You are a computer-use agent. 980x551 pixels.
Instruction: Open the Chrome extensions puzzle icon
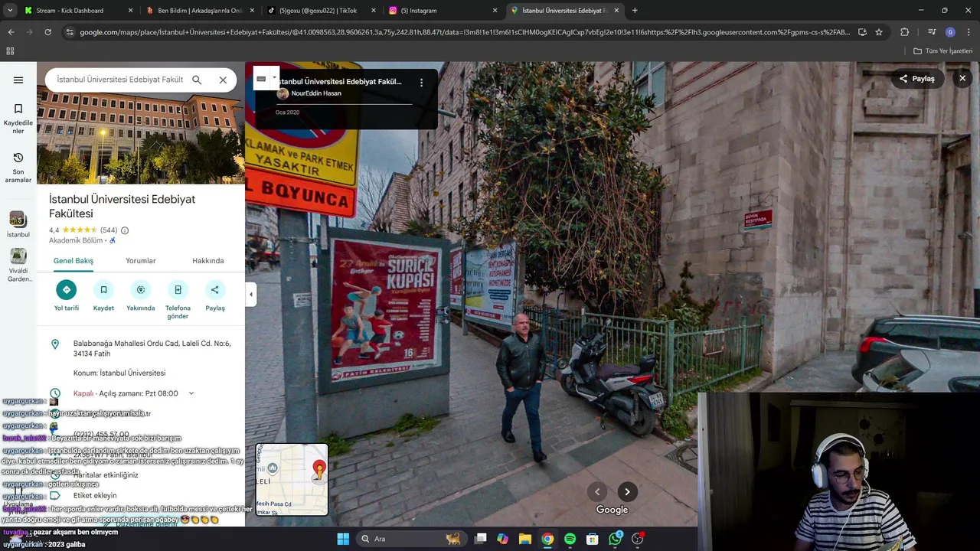click(x=905, y=32)
